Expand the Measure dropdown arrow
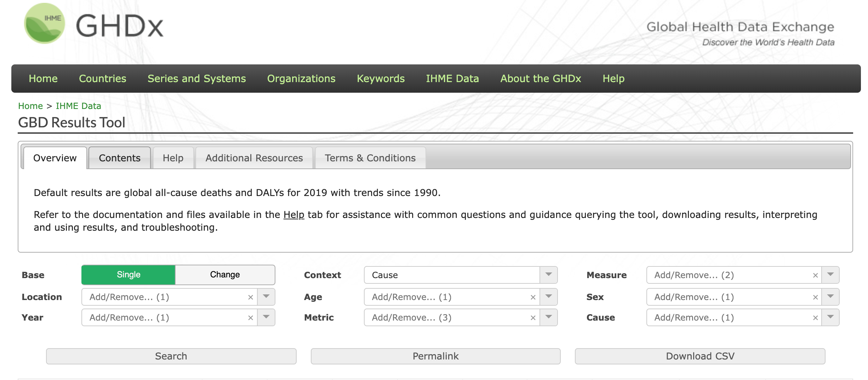Viewport: 868px width, 380px height. click(830, 275)
